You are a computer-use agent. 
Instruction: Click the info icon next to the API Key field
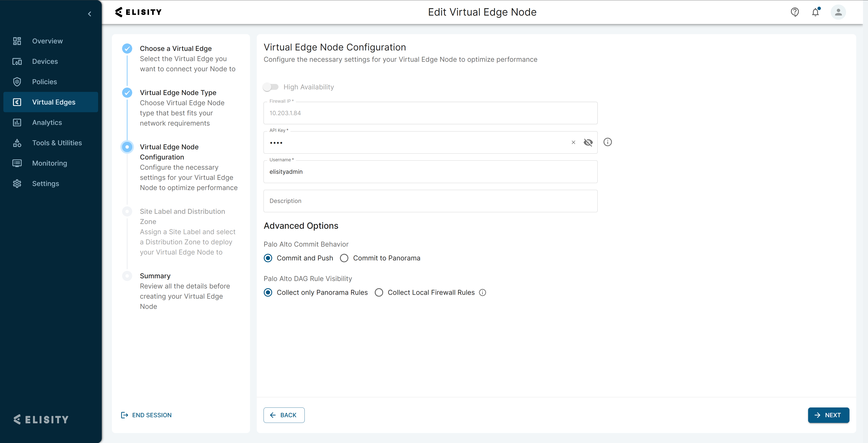(x=608, y=142)
